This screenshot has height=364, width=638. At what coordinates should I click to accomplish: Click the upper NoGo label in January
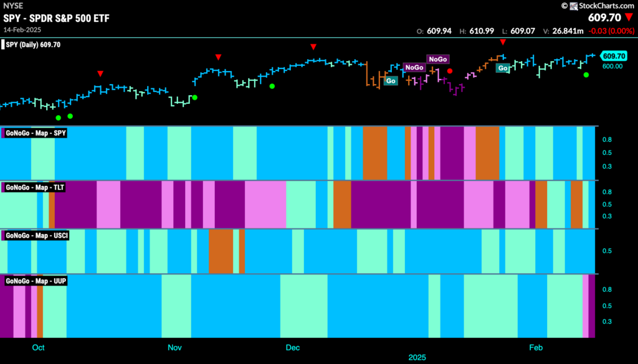coord(438,59)
